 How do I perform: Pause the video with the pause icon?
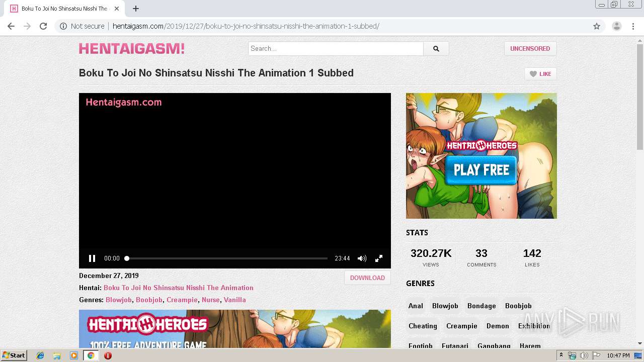[92, 258]
